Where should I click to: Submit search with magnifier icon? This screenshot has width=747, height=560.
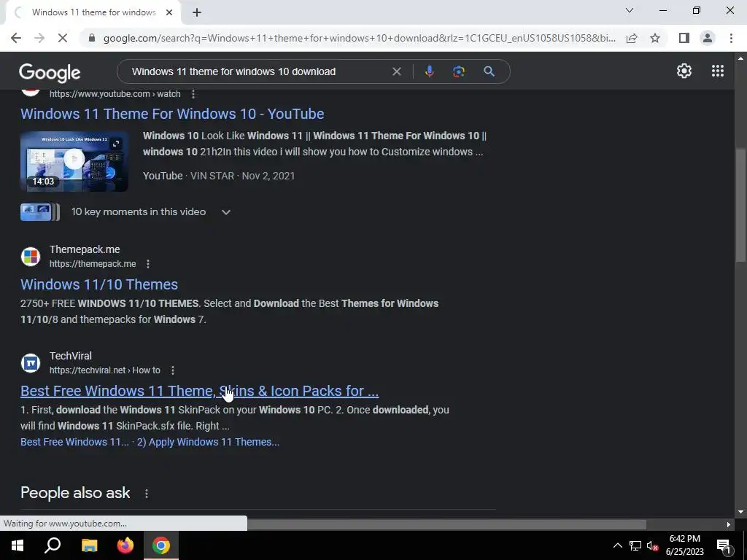point(489,71)
